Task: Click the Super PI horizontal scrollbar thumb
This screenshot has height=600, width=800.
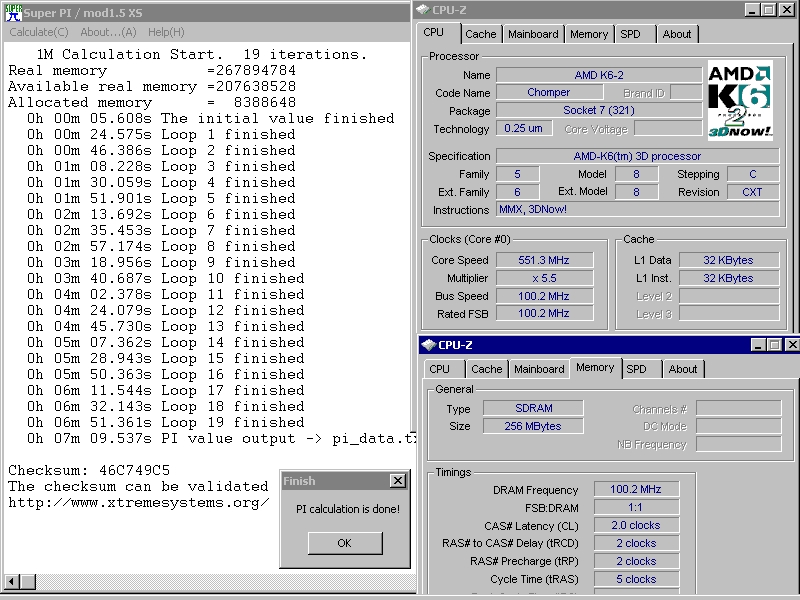Action: point(28,581)
